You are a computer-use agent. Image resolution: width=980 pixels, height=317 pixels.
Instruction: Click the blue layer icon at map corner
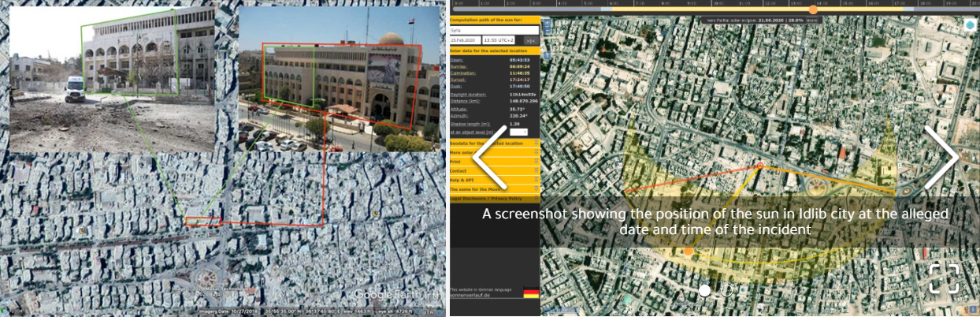coord(970,24)
